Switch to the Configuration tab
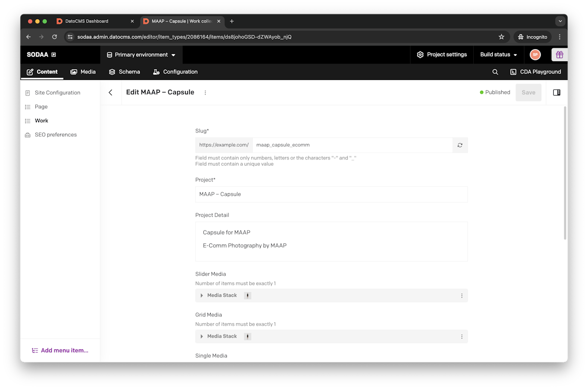 pyautogui.click(x=175, y=72)
